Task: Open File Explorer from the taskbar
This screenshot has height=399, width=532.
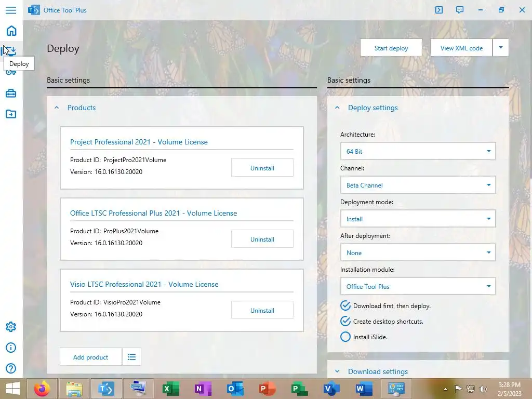Action: coord(74,389)
